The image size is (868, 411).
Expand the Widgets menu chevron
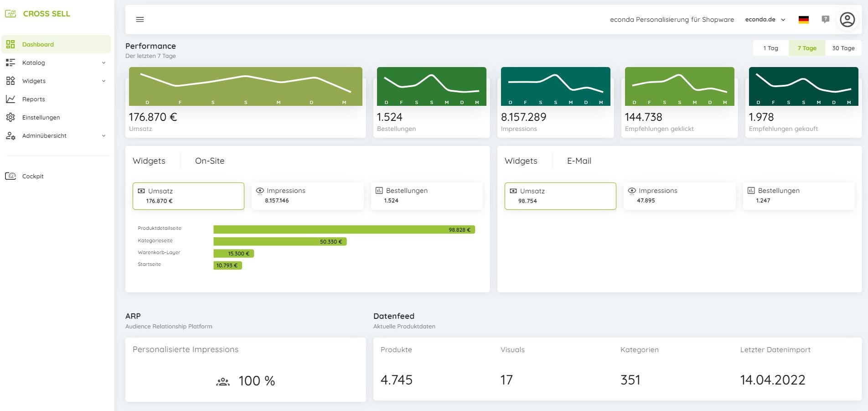click(x=103, y=81)
